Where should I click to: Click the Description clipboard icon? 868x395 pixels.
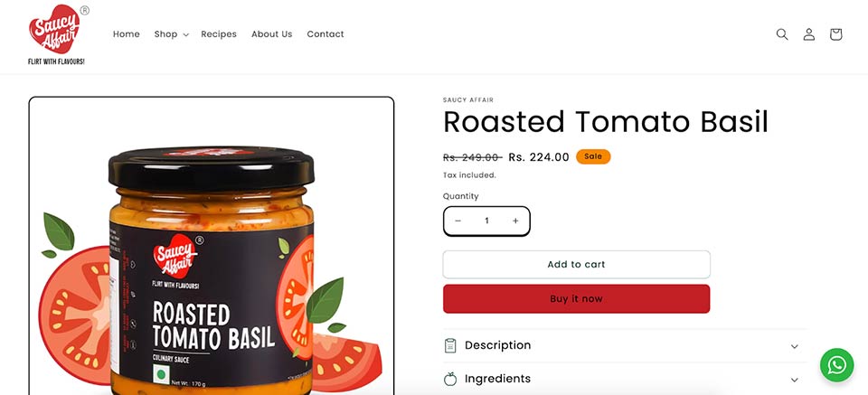pyautogui.click(x=450, y=346)
